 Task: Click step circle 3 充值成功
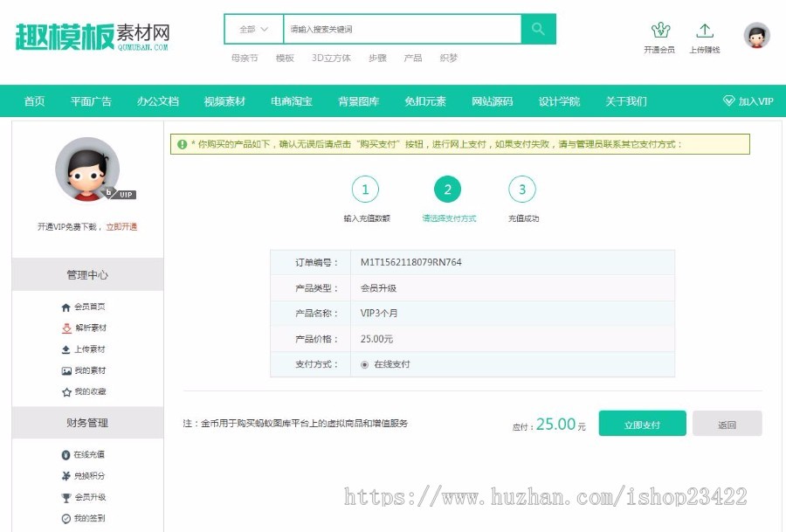tap(521, 189)
